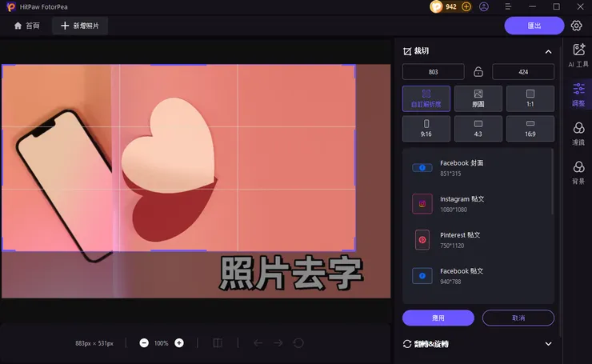Click the rotate icon beside 翻轉&旋轉

pyautogui.click(x=407, y=344)
